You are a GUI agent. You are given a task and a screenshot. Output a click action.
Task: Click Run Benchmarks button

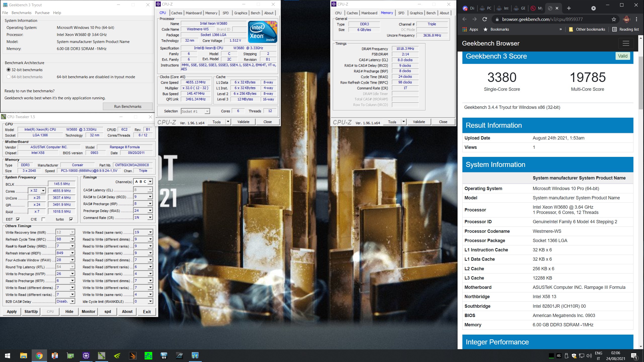(128, 107)
